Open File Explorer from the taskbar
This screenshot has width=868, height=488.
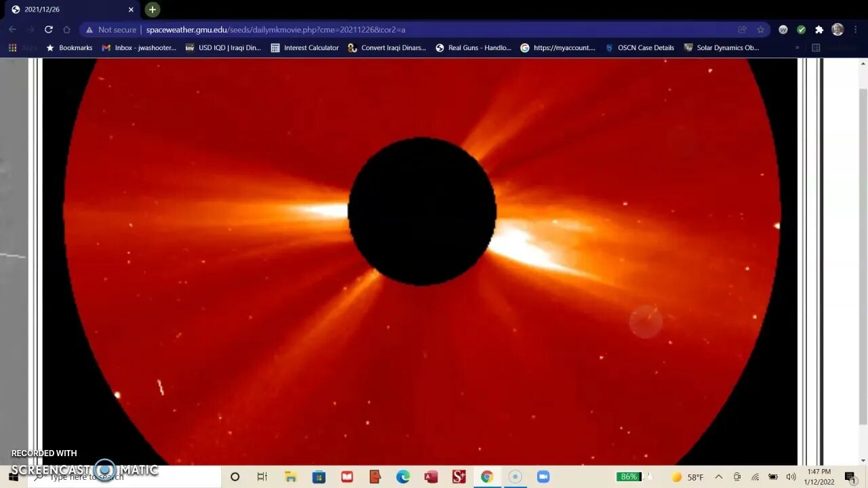290,476
